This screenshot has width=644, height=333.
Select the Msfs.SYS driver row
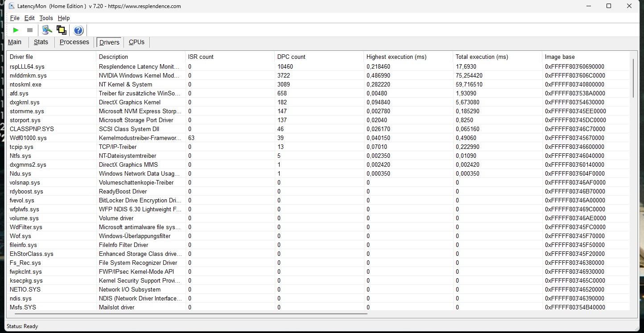[x=318, y=307]
